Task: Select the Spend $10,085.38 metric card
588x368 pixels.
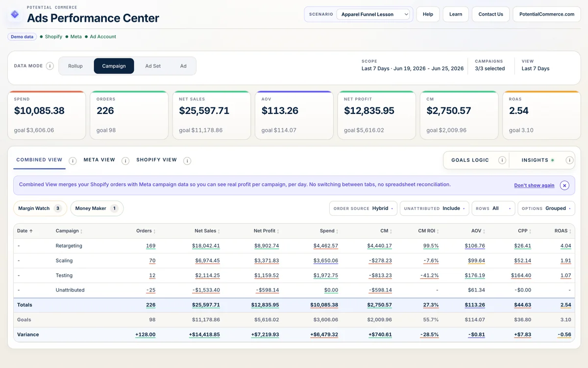Action: pos(47,115)
